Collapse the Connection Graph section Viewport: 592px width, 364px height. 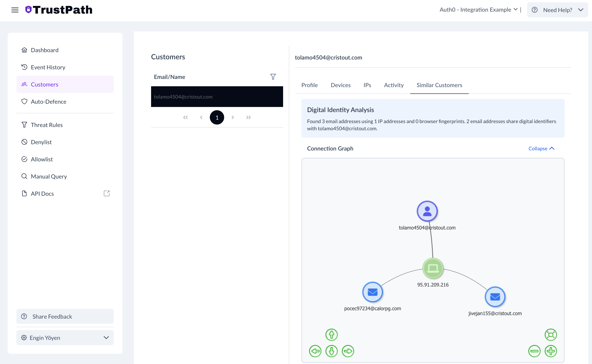point(541,148)
